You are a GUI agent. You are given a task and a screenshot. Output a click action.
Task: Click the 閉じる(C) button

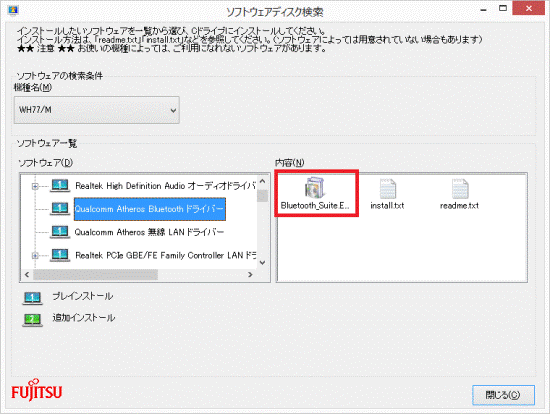[503, 395]
